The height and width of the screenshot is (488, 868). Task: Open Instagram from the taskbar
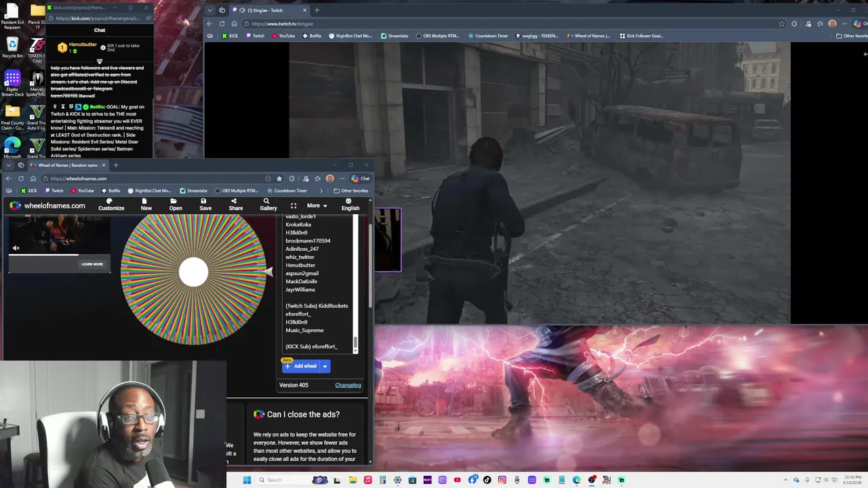[x=502, y=480]
